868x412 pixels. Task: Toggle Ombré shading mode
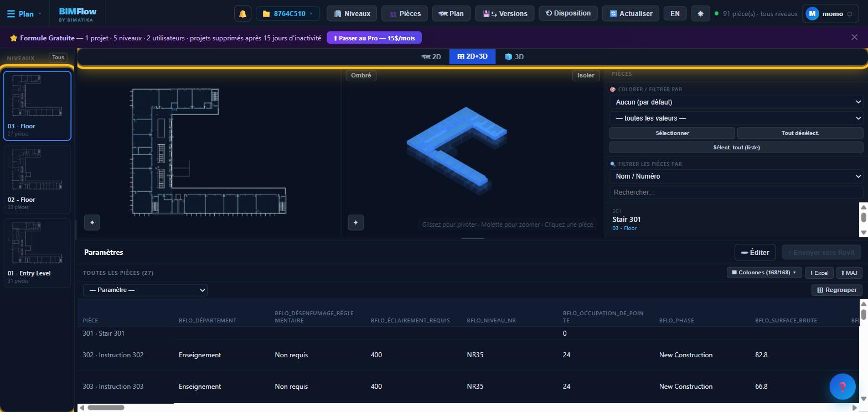(361, 75)
